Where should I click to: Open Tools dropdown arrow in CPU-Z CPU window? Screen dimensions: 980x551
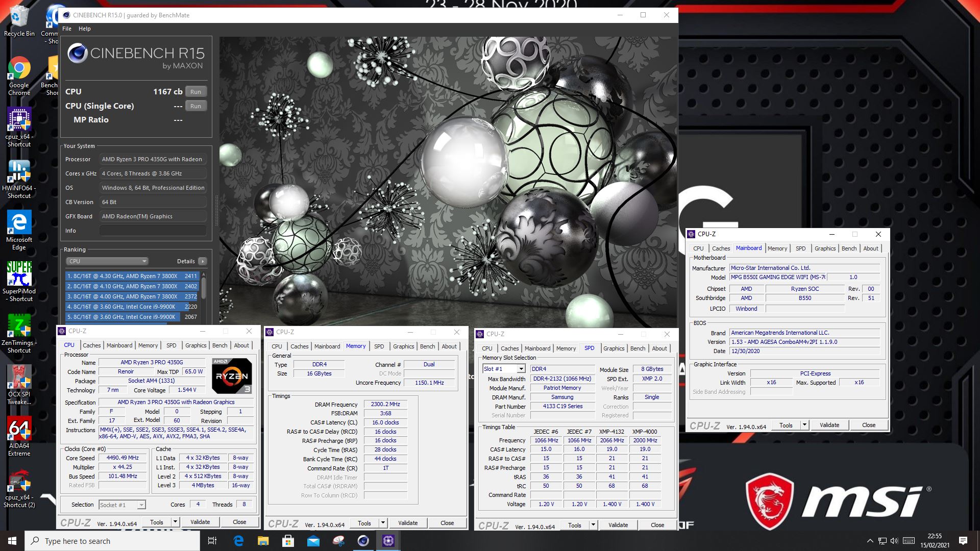175,522
